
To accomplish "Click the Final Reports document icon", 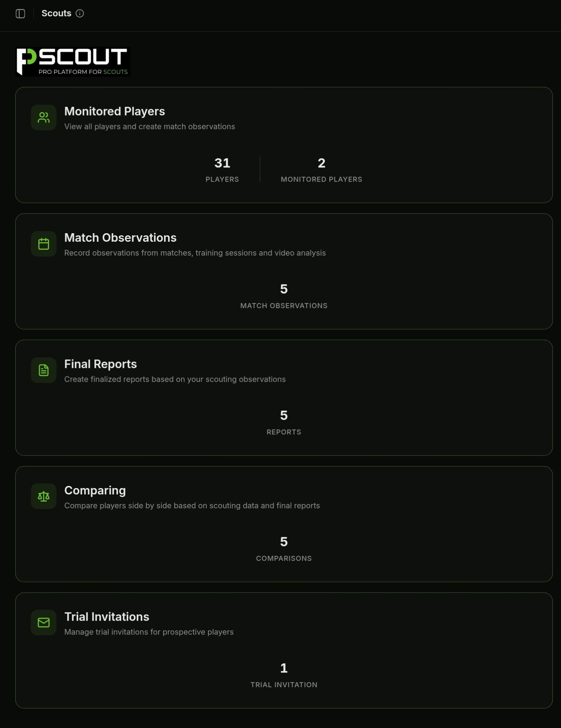I will 43,370.
